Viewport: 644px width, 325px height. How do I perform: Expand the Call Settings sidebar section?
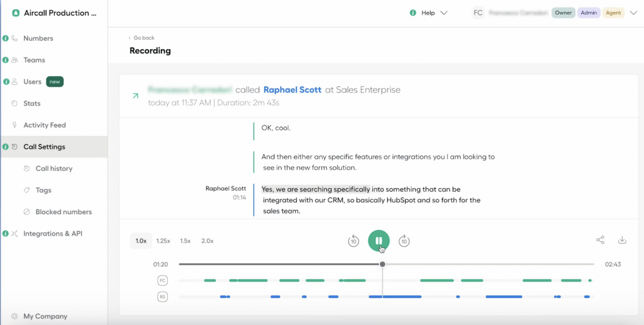point(44,147)
